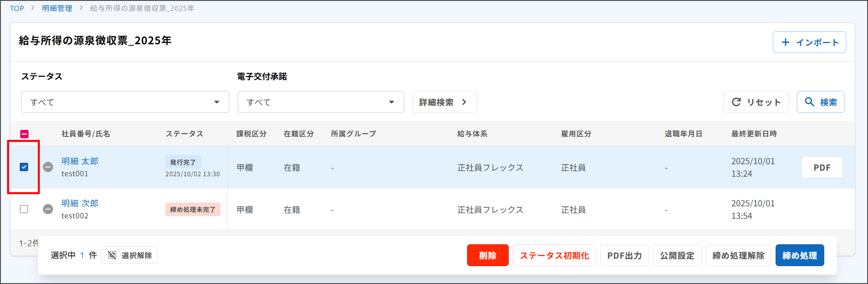Expand the 詳細検索 advanced search panel
This screenshot has height=284, width=868.
444,102
